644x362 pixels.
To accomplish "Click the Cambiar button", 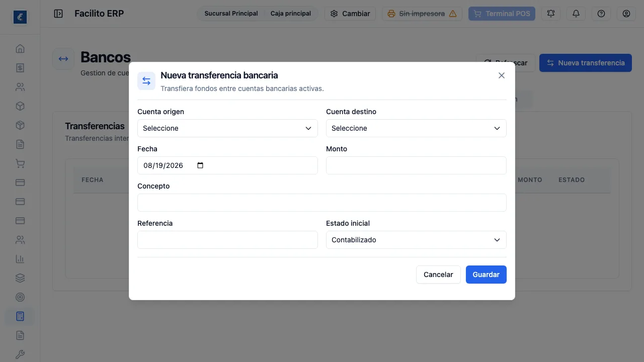I will [350, 14].
